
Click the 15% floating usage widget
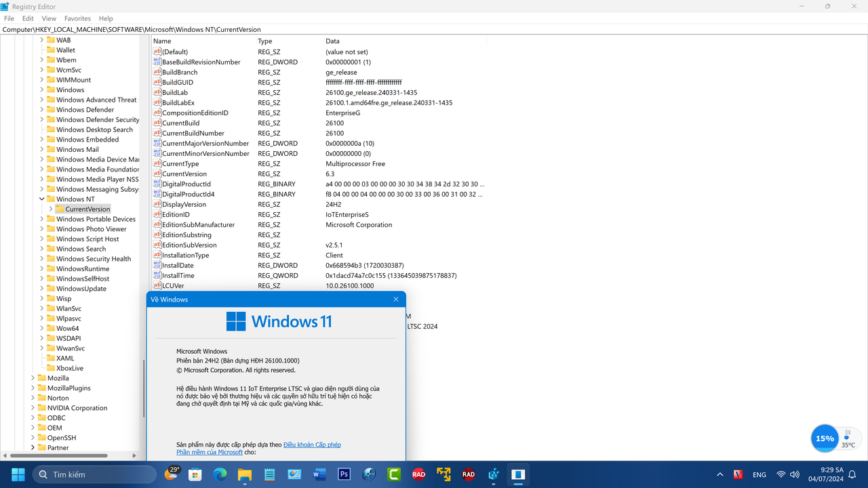pos(825,439)
